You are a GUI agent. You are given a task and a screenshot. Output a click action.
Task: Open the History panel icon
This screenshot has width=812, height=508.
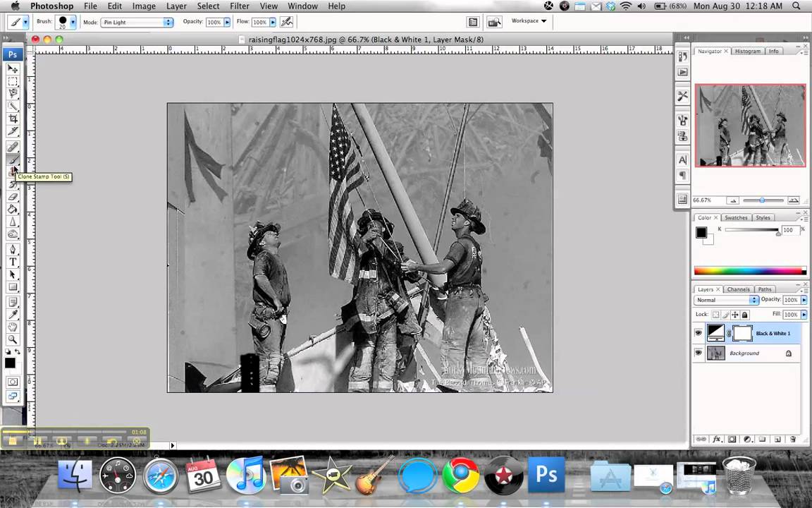682,57
